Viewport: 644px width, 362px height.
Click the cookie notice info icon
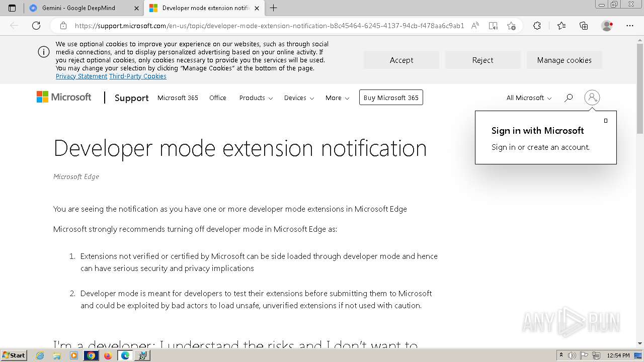[x=44, y=52]
